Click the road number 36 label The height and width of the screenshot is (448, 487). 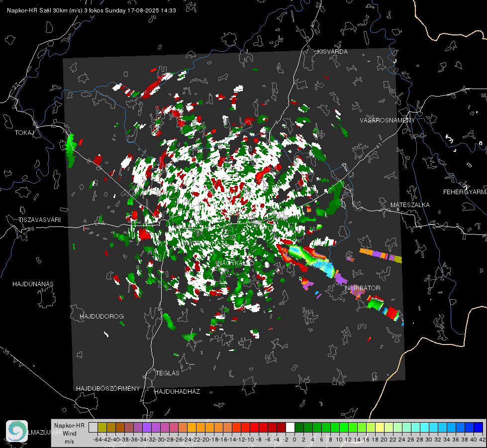[x=31, y=229]
